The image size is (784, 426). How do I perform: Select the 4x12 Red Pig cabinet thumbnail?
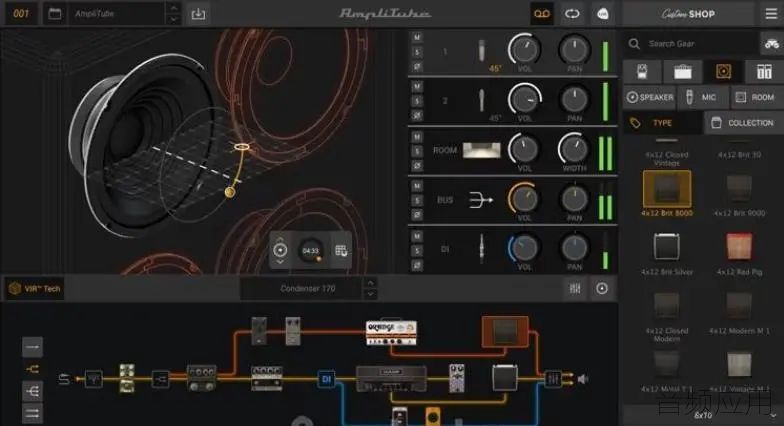(739, 246)
